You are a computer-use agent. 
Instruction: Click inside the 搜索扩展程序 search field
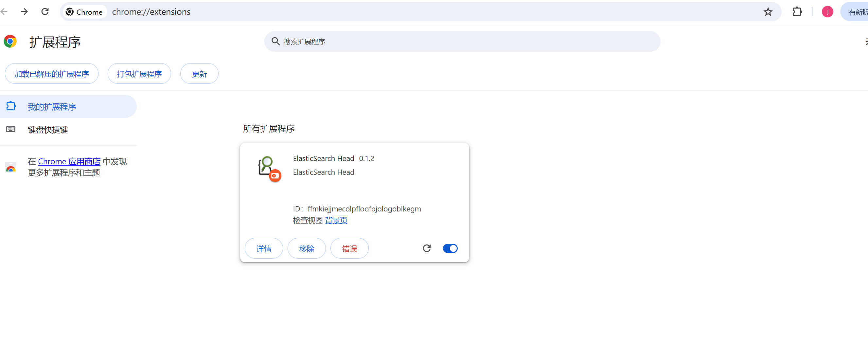coord(371,42)
